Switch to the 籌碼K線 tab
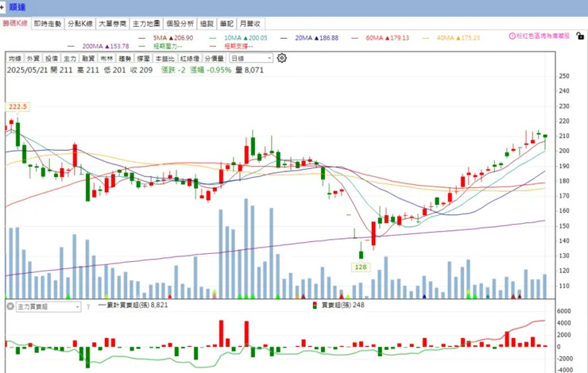 15,23
